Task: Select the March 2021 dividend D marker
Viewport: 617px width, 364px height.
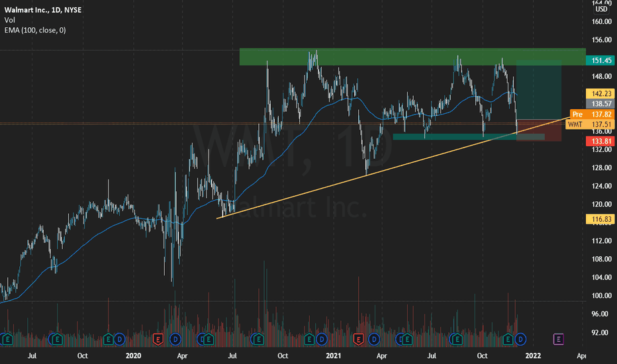Action: coord(374,339)
